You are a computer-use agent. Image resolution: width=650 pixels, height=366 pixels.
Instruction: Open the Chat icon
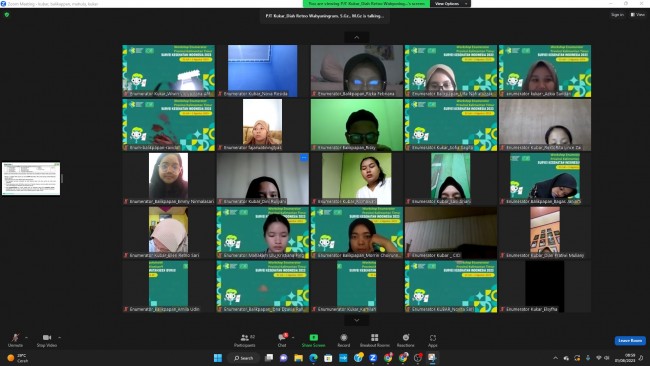coord(282,338)
